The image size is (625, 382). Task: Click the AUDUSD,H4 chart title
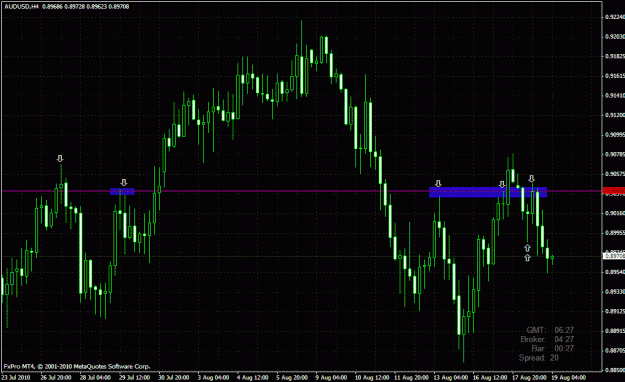[22, 6]
